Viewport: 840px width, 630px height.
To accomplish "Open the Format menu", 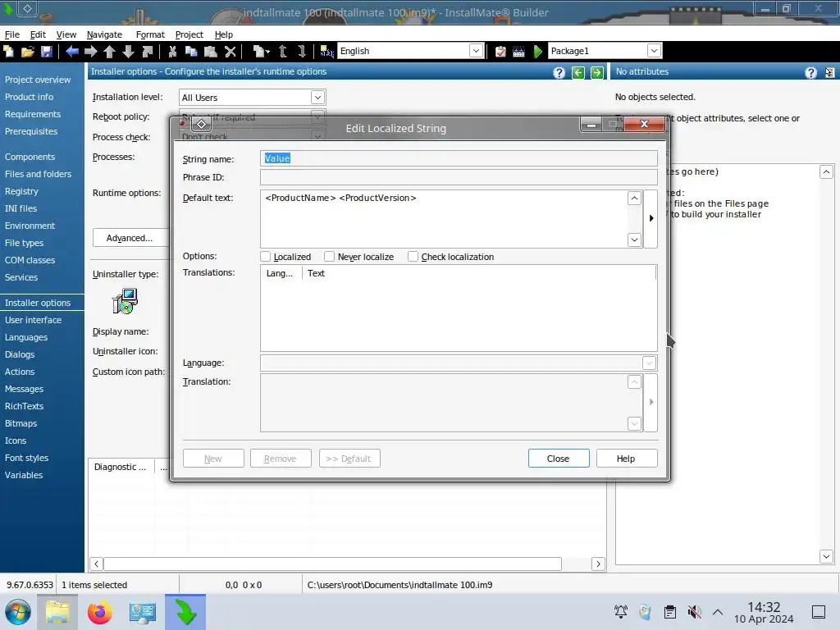I will coord(150,34).
